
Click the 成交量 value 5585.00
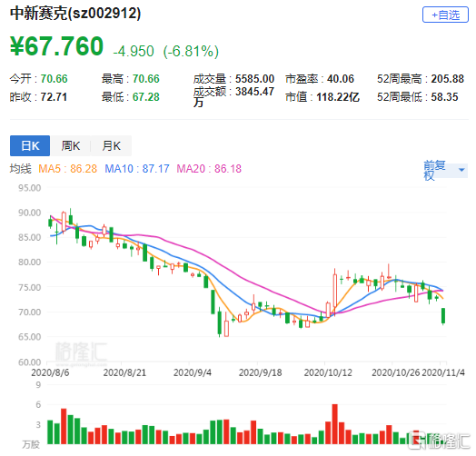[254, 79]
